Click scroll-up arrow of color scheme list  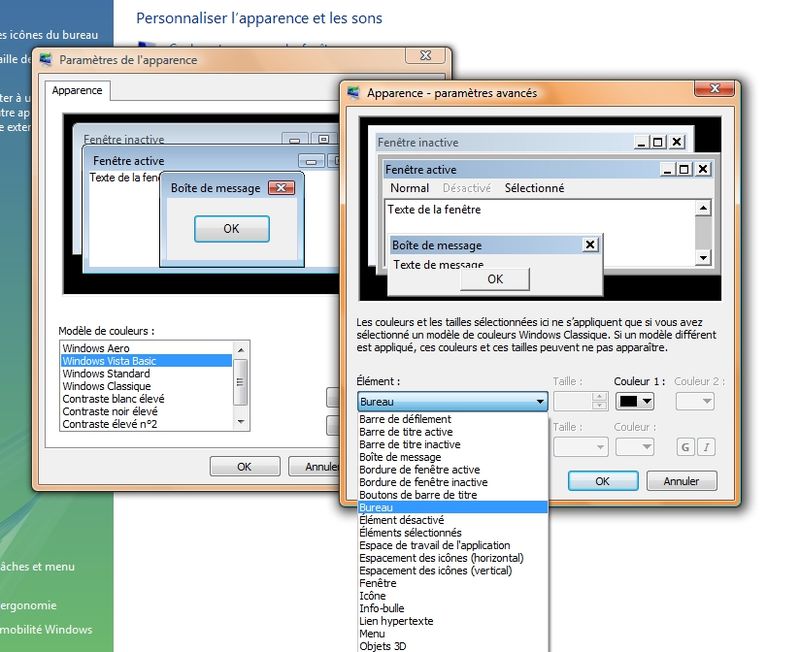click(241, 349)
